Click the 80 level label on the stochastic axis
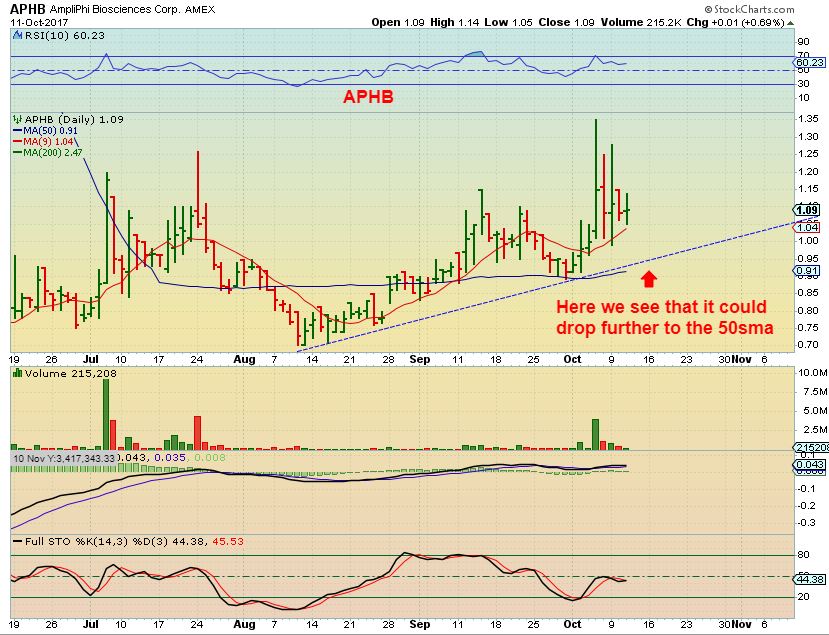The width and height of the screenshot is (829, 635). 804,555
